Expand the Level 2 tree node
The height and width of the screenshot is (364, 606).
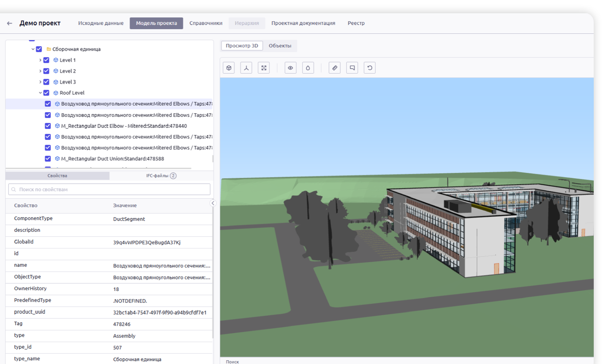coord(40,71)
